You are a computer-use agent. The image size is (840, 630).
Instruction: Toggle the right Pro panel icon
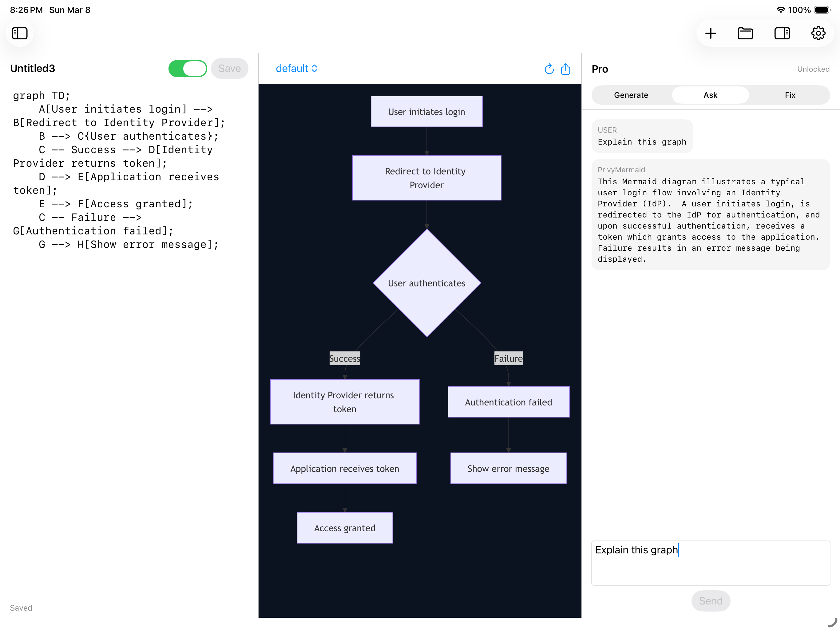tap(782, 34)
